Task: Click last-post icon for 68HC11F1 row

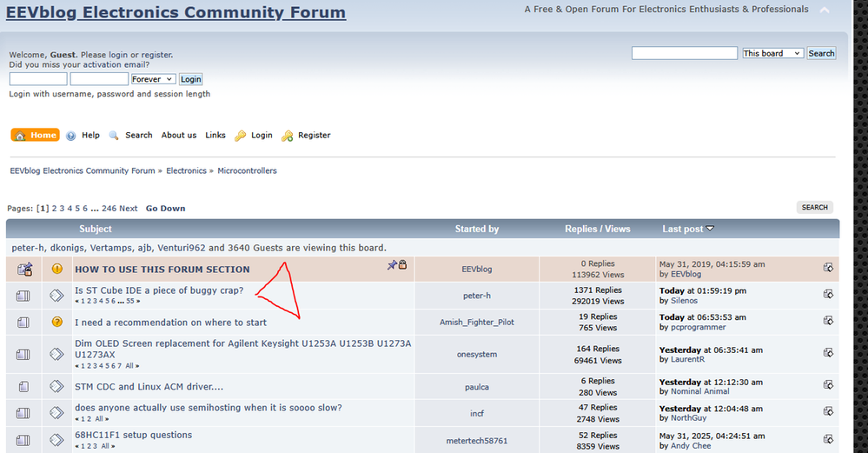Action: pyautogui.click(x=828, y=439)
